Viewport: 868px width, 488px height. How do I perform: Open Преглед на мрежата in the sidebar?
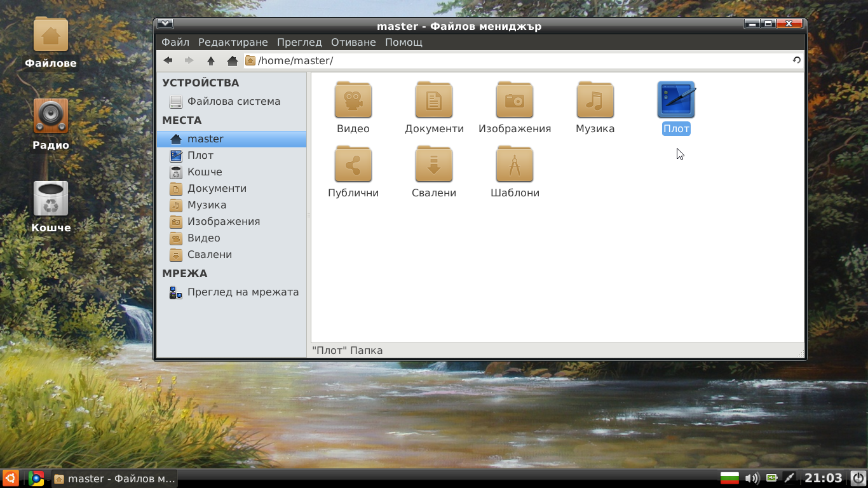pyautogui.click(x=231, y=292)
